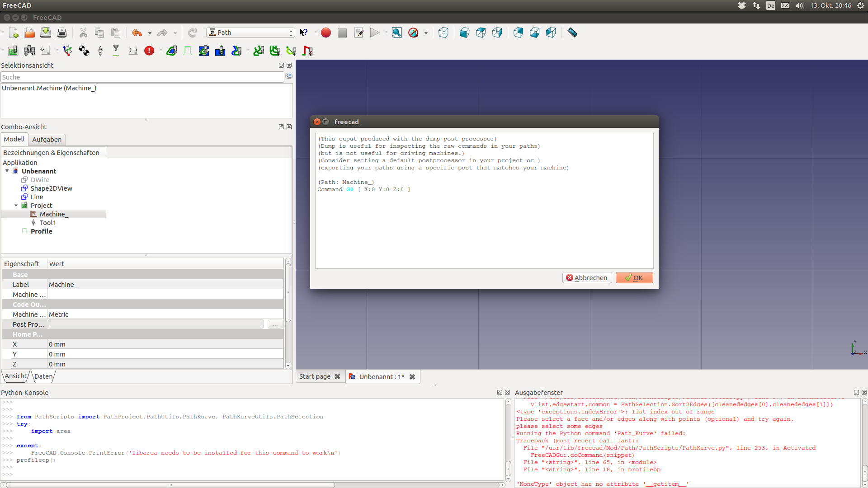Screen dimensions: 868x488
Task: Click the Suche search field
Action: [x=142, y=77]
